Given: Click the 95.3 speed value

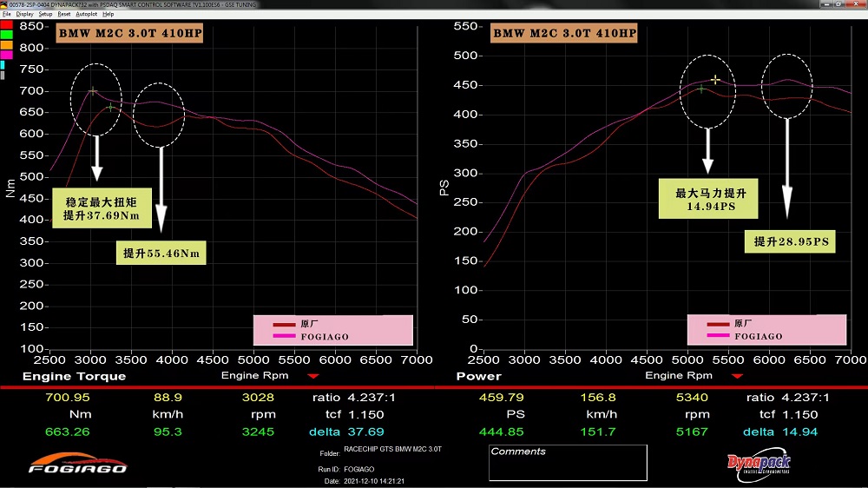Looking at the screenshot, I should coord(168,432).
